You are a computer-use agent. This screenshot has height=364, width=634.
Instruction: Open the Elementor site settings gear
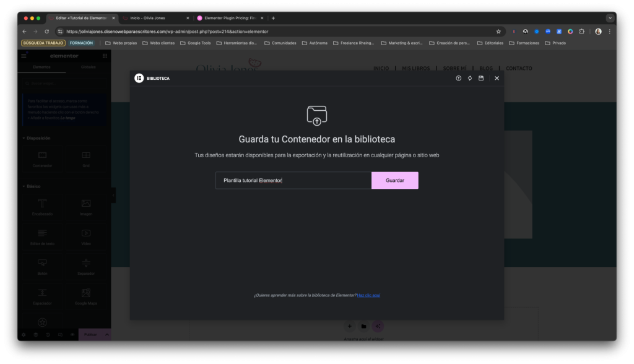[x=24, y=334]
